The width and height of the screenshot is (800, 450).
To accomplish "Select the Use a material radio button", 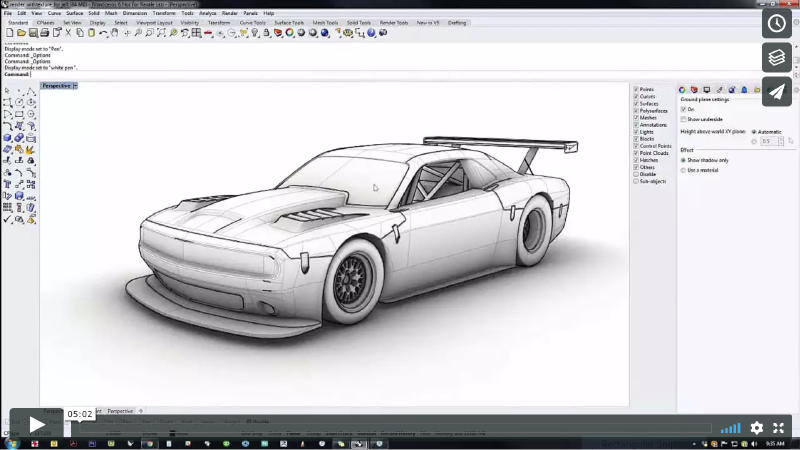I will (683, 170).
